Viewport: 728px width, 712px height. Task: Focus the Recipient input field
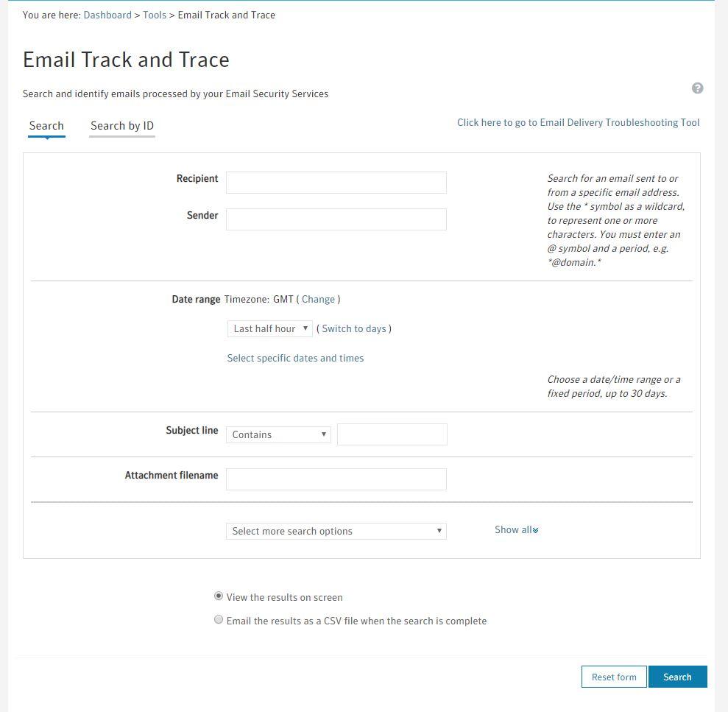[336, 183]
